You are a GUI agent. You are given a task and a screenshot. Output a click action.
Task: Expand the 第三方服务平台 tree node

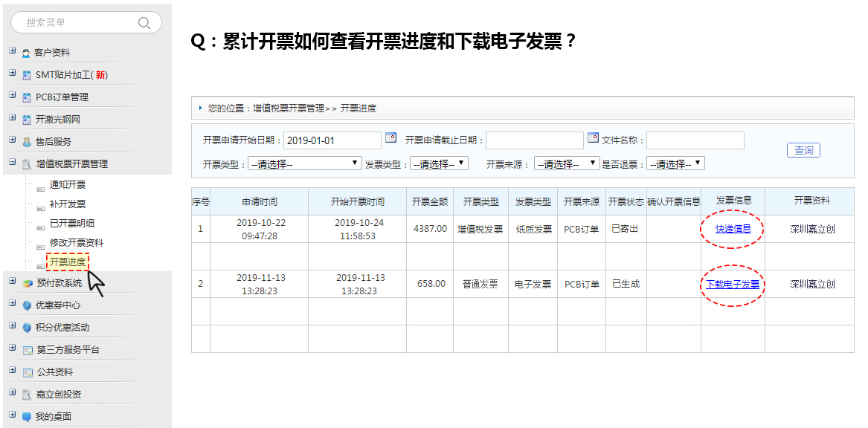pos(12,348)
